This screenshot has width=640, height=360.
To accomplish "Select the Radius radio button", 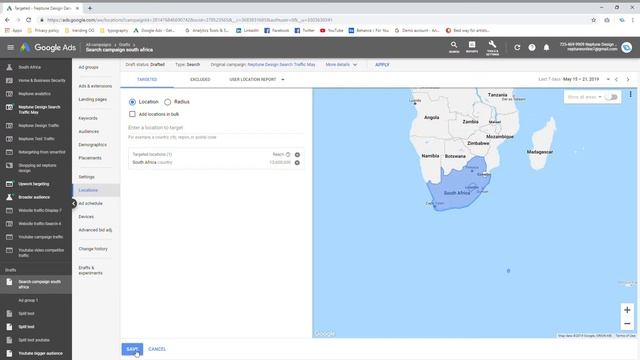I will (167, 102).
